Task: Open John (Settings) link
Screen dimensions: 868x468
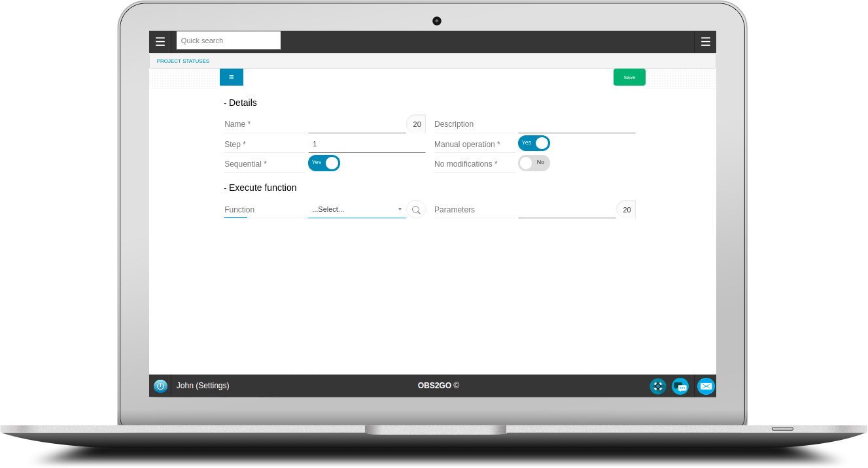Action: [203, 386]
